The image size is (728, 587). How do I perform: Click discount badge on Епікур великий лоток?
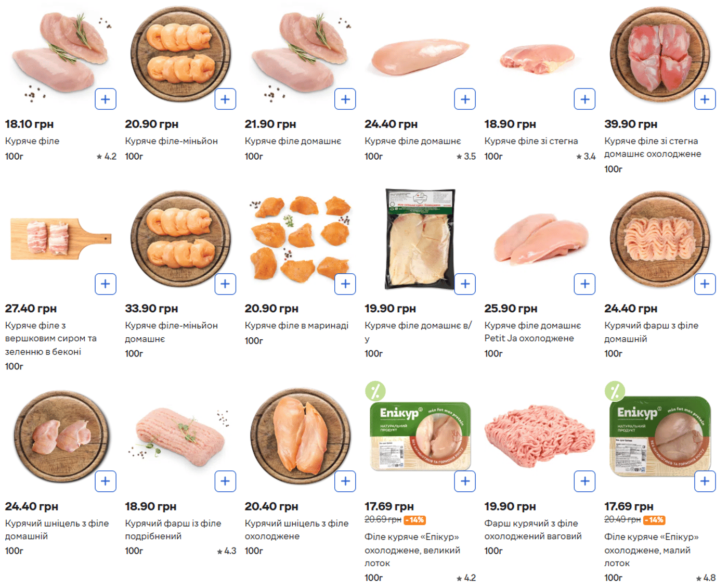click(375, 391)
